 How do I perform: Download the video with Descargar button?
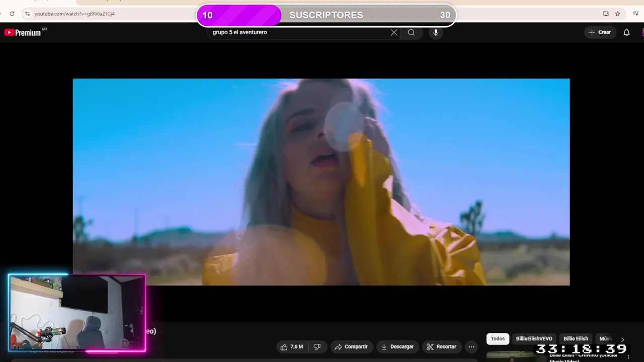(397, 347)
